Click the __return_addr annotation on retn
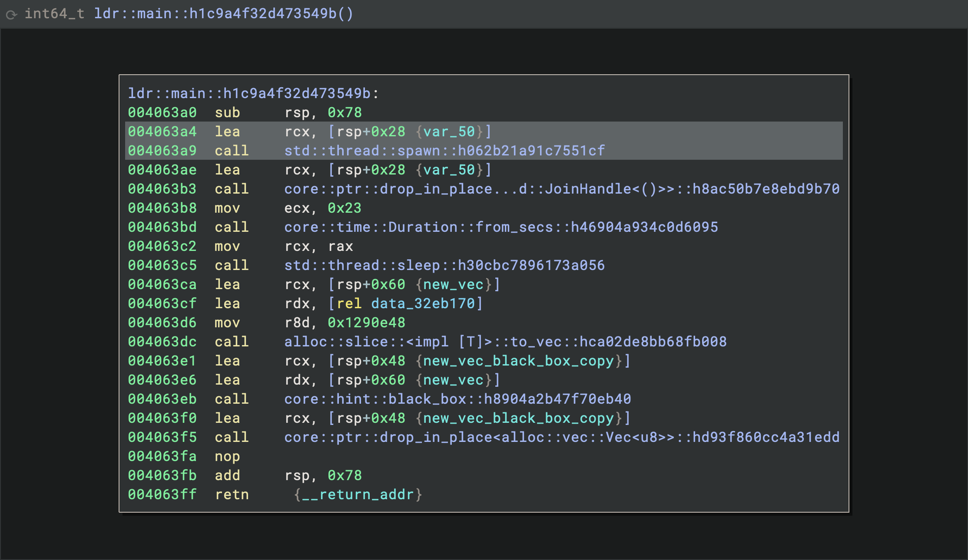968x560 pixels. (358, 494)
